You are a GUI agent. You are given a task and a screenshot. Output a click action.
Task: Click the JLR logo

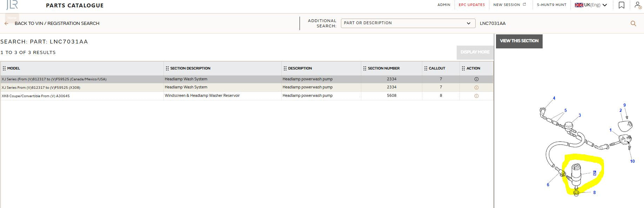coord(12,5)
